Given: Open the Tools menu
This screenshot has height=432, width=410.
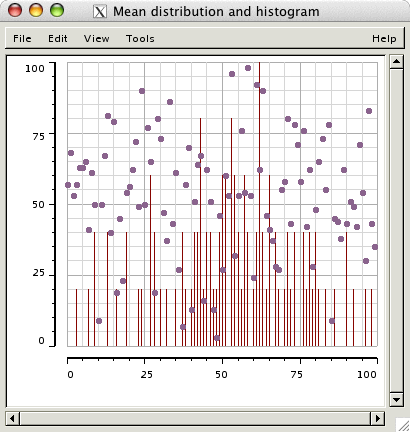Looking at the screenshot, I should [140, 39].
